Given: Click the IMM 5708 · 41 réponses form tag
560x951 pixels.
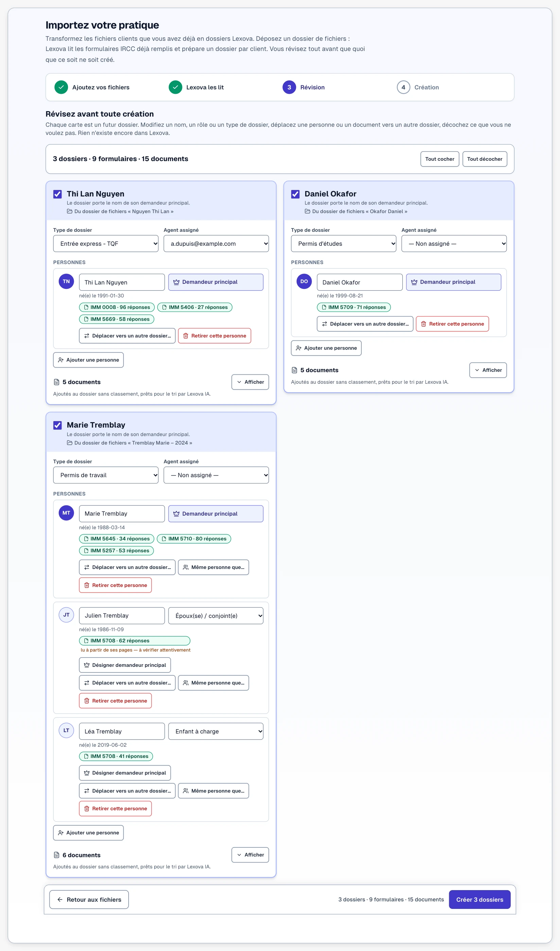Looking at the screenshot, I should 116,756.
